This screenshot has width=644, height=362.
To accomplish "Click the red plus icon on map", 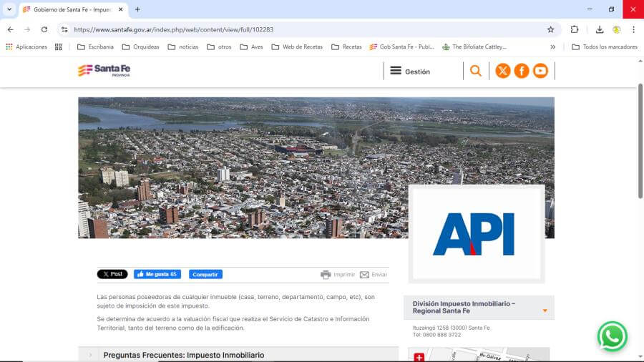I will [419, 357].
